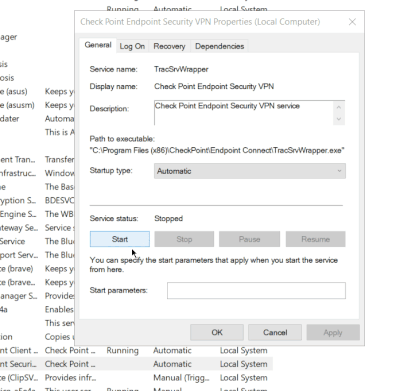Select the 'yption S..' service row
Screen dimensions: 400x391
(18, 200)
